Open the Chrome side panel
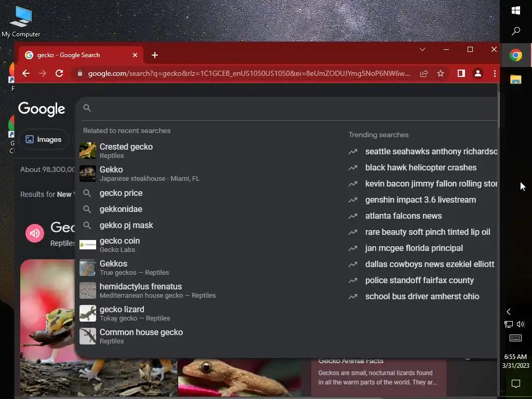The image size is (532, 399). point(461,73)
